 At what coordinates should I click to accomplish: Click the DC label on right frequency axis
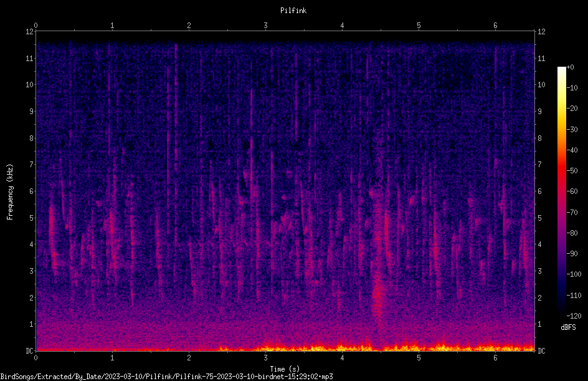click(541, 350)
